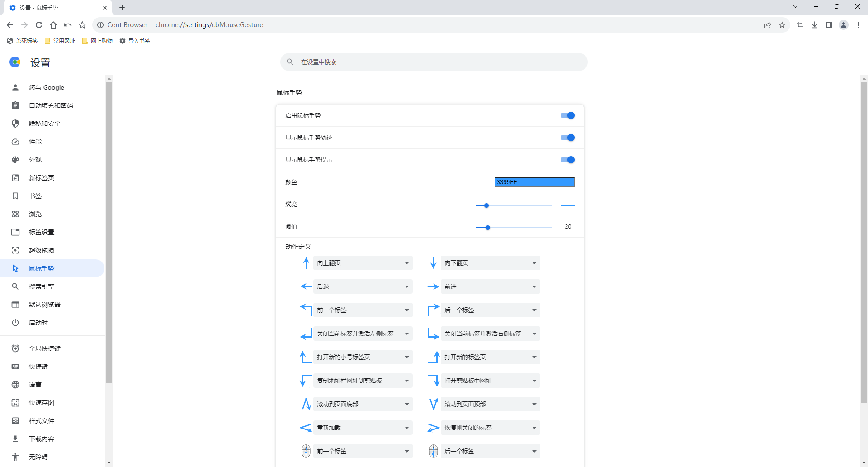Click the 在设置中搜索 search field
This screenshot has height=467, width=868.
pyautogui.click(x=434, y=62)
